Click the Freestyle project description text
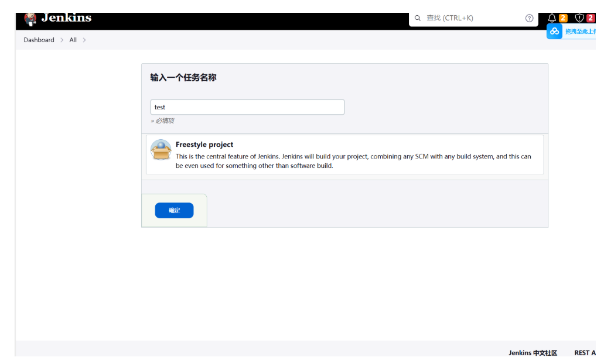Image resolution: width=604 pixels, height=364 pixels. coord(353,161)
